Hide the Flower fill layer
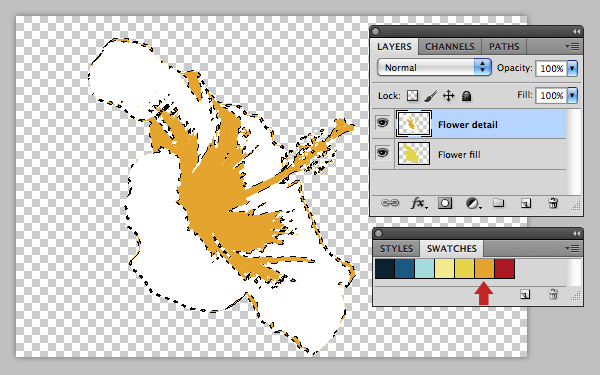Viewport: 600px width, 375px height. [x=383, y=153]
